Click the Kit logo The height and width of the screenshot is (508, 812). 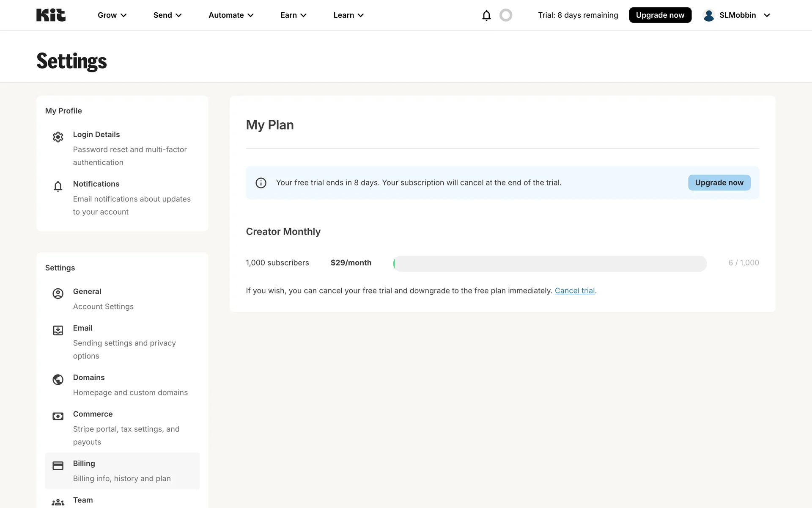[x=51, y=15]
